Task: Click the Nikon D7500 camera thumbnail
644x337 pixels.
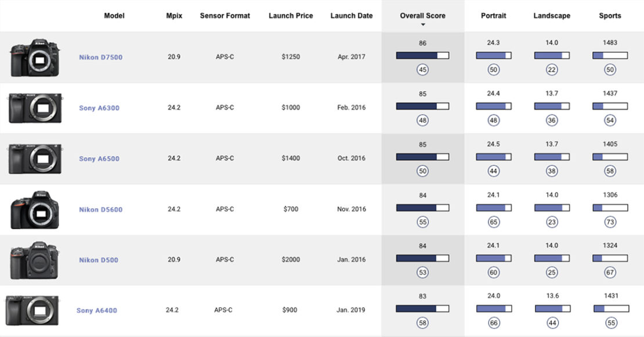Action: pyautogui.click(x=35, y=57)
